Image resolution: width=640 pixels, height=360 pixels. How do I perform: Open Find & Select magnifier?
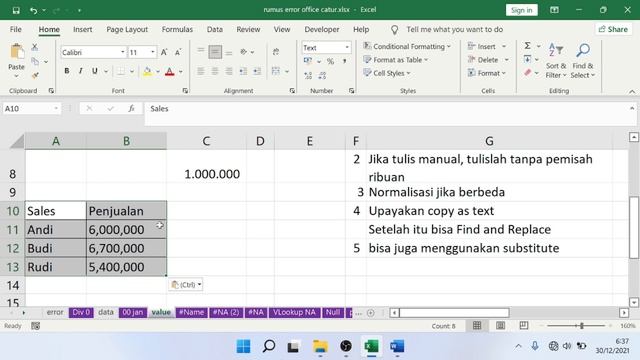(x=582, y=61)
